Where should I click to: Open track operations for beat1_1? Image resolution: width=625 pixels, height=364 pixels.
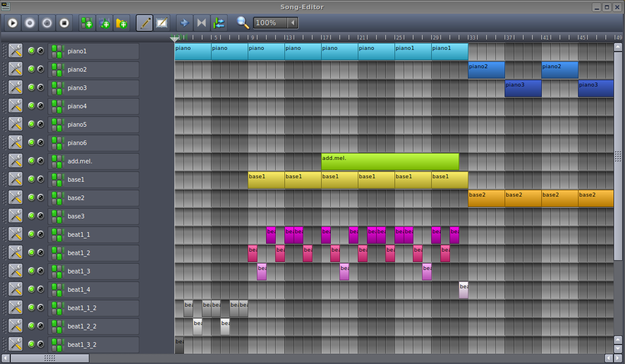[x=15, y=234]
